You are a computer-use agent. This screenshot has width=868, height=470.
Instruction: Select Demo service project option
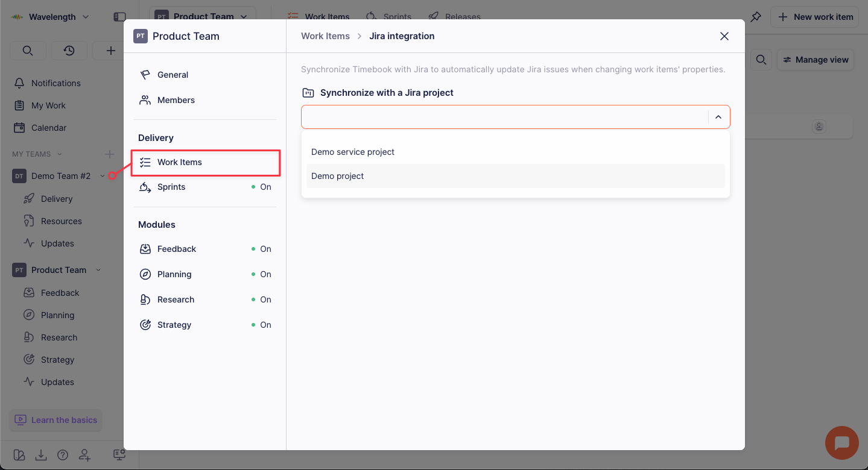pos(353,152)
